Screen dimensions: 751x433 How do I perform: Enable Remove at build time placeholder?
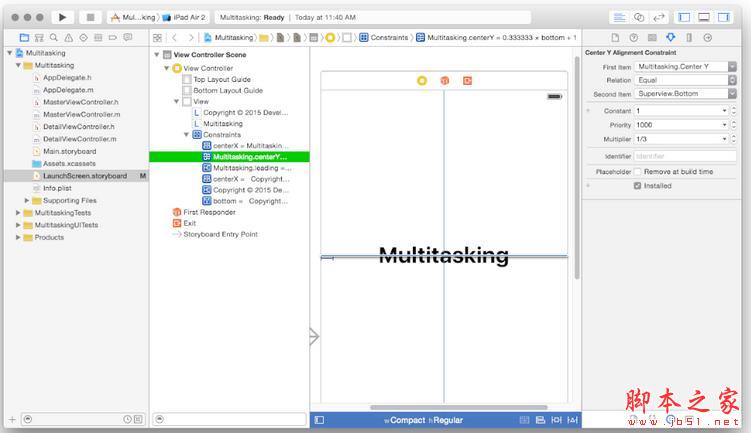click(637, 171)
